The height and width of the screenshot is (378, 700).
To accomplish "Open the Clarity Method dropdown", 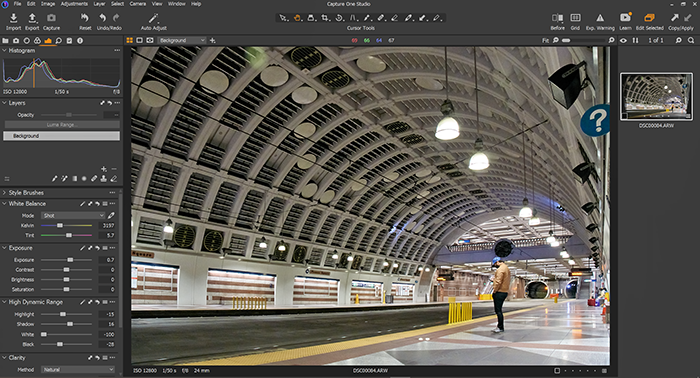I will (x=78, y=370).
